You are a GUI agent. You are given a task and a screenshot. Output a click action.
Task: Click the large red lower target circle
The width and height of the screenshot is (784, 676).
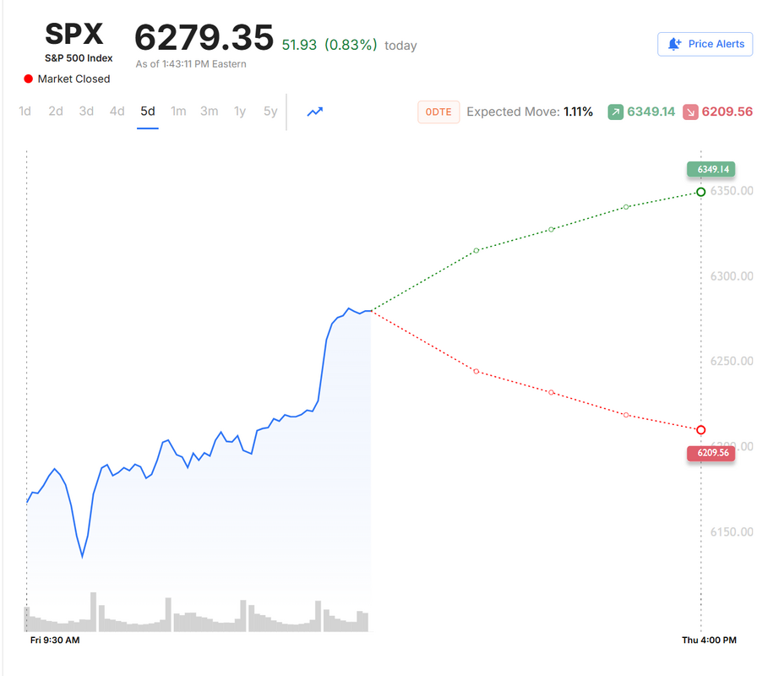(x=701, y=430)
